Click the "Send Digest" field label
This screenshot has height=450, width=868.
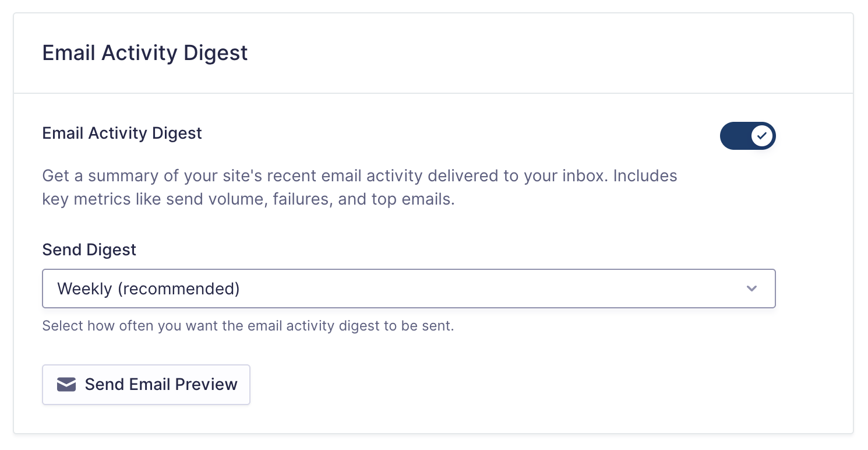tap(89, 250)
